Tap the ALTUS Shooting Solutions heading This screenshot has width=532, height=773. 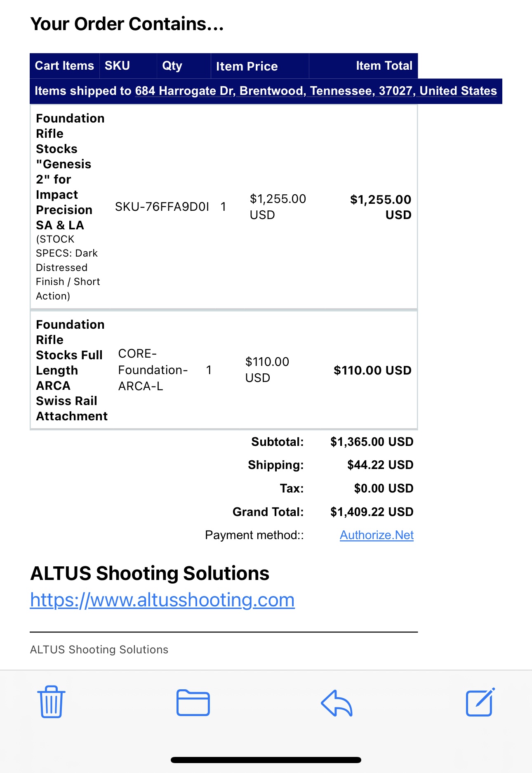150,573
